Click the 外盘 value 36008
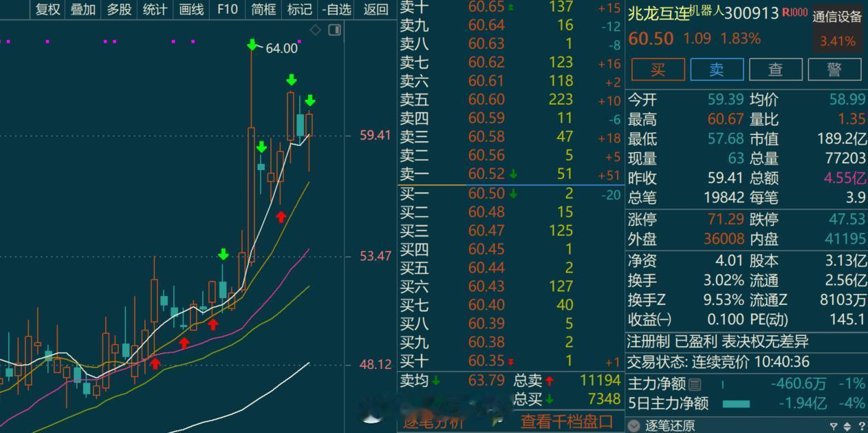This screenshot has width=868, height=433. (723, 239)
